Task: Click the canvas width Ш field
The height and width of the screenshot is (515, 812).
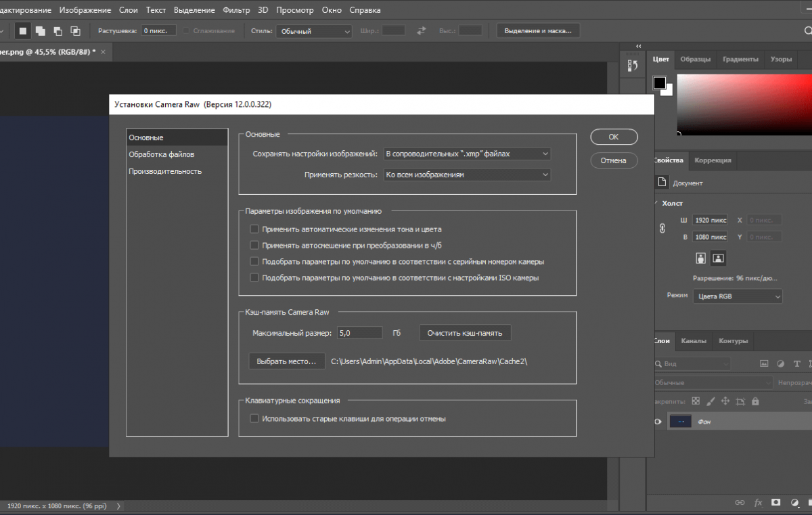Action: click(x=710, y=220)
